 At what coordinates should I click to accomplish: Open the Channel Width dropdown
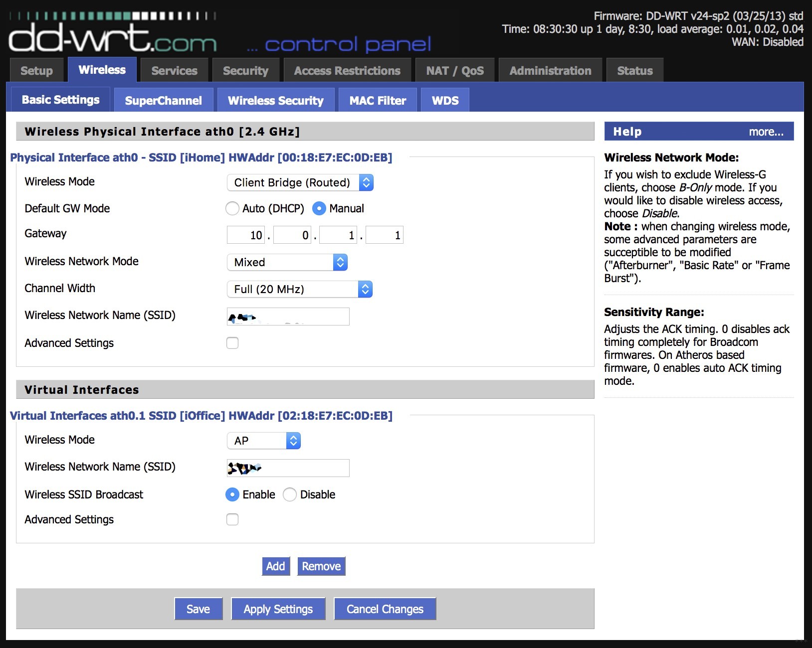(300, 289)
